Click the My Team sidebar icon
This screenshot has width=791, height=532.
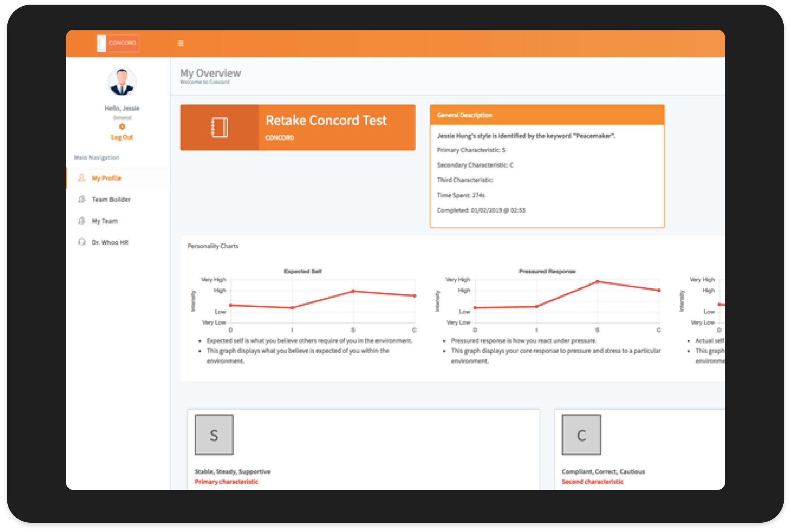point(82,221)
